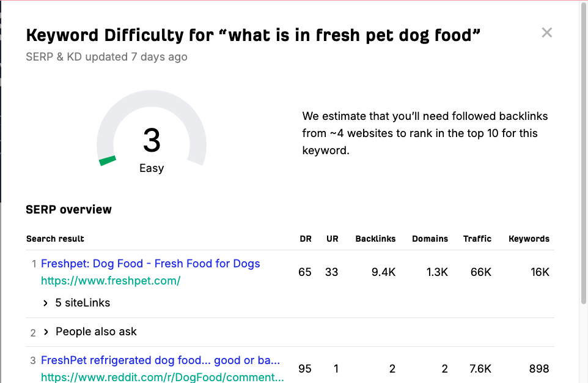Image resolution: width=588 pixels, height=383 pixels.
Task: Click the UR column header
Action: (x=332, y=239)
